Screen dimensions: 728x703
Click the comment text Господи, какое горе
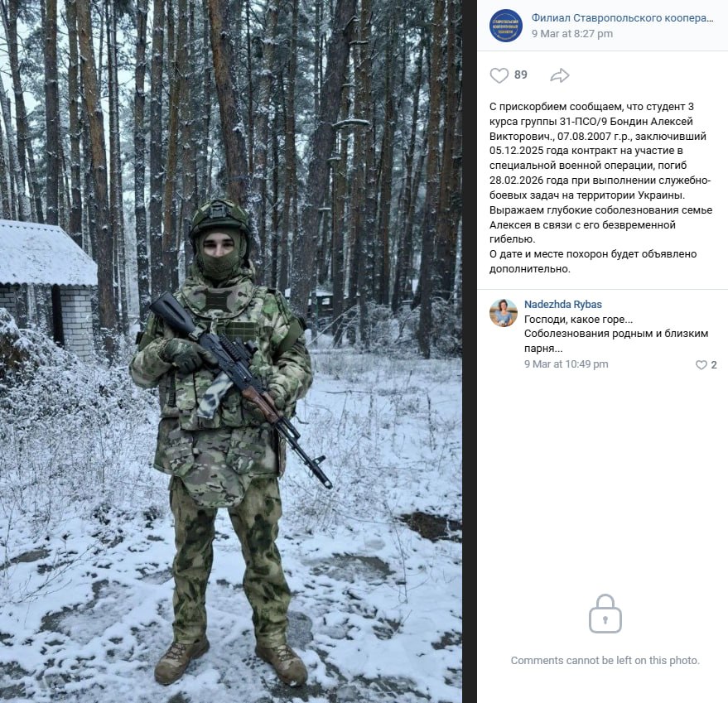click(578, 320)
